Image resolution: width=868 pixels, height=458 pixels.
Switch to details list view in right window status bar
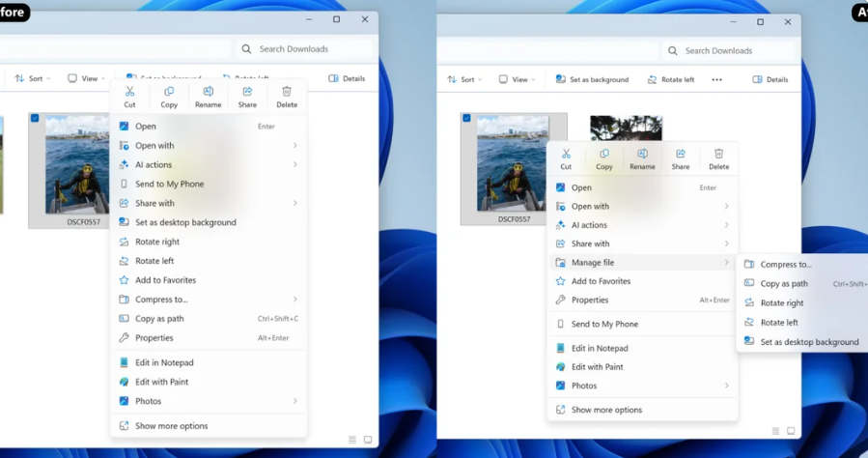point(775,431)
